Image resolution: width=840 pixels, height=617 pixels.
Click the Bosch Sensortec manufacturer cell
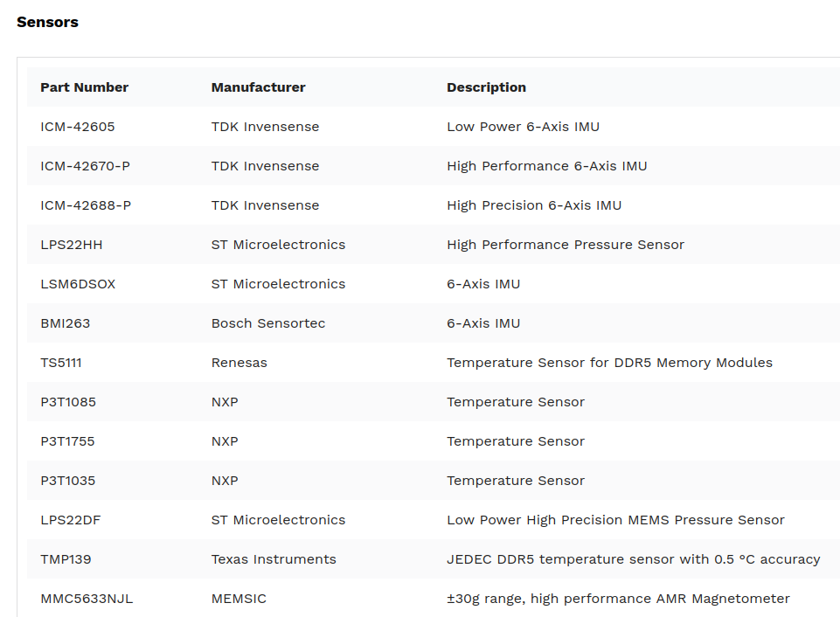pyautogui.click(x=268, y=323)
